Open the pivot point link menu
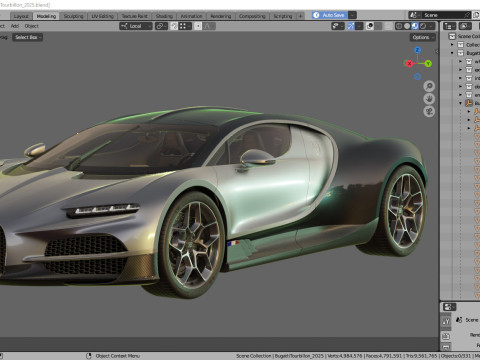 pyautogui.click(x=161, y=26)
